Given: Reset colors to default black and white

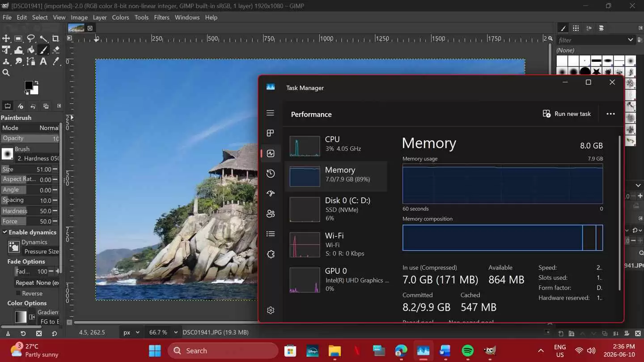Looking at the screenshot, I should [26, 93].
